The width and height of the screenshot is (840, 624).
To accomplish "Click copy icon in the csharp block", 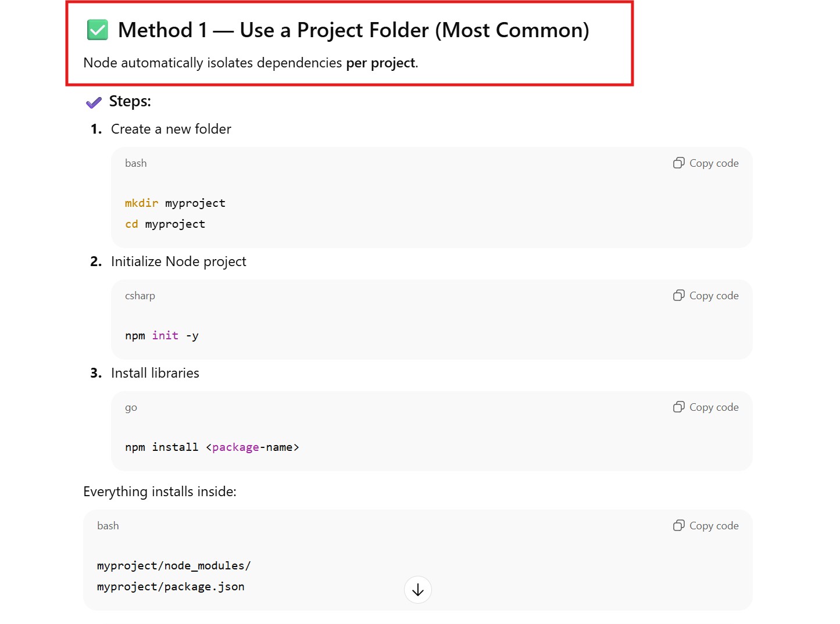I will [x=678, y=296].
